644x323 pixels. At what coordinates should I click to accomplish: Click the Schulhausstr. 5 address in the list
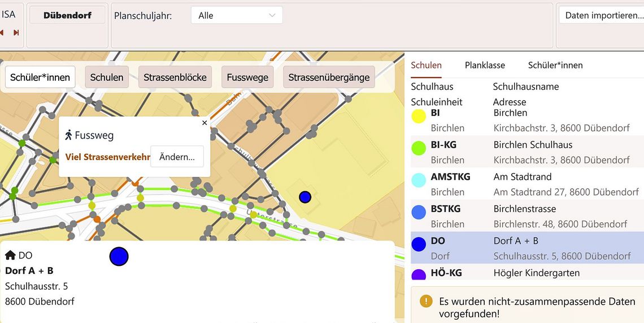[x=562, y=256]
